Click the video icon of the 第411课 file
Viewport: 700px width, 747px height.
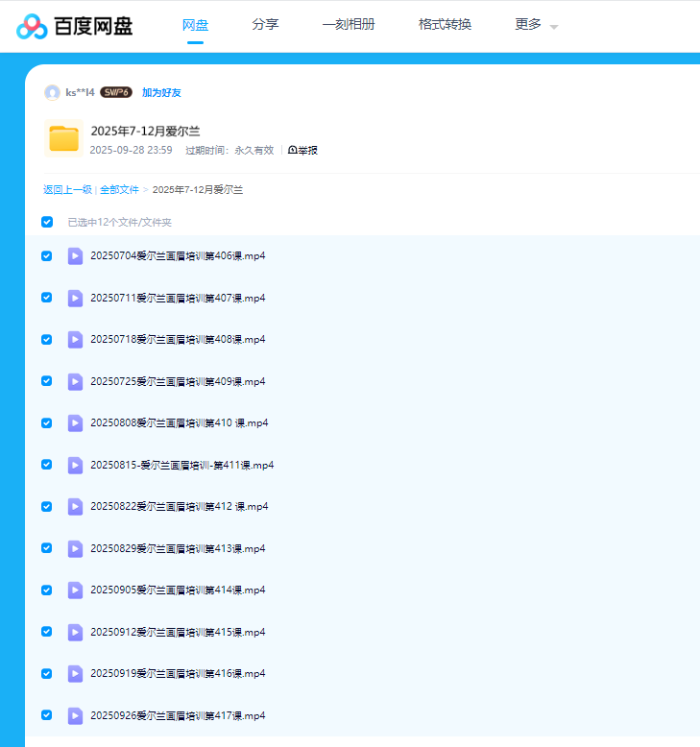pyautogui.click(x=75, y=465)
